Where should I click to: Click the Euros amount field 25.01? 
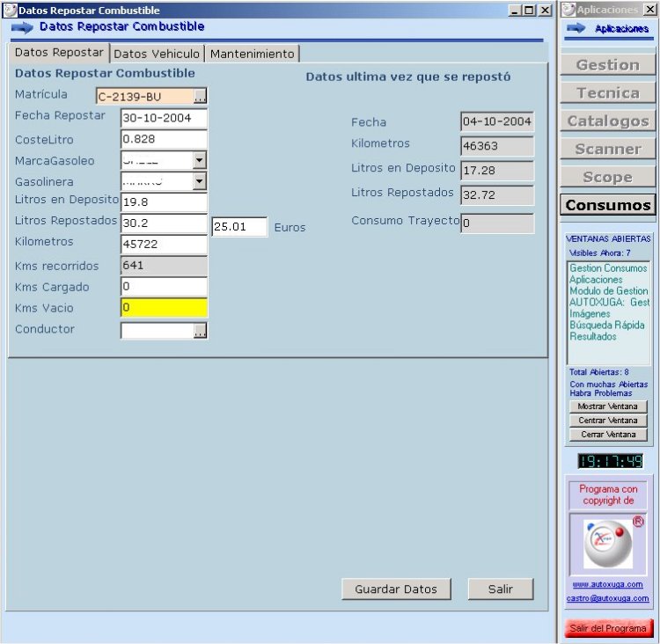coord(239,227)
